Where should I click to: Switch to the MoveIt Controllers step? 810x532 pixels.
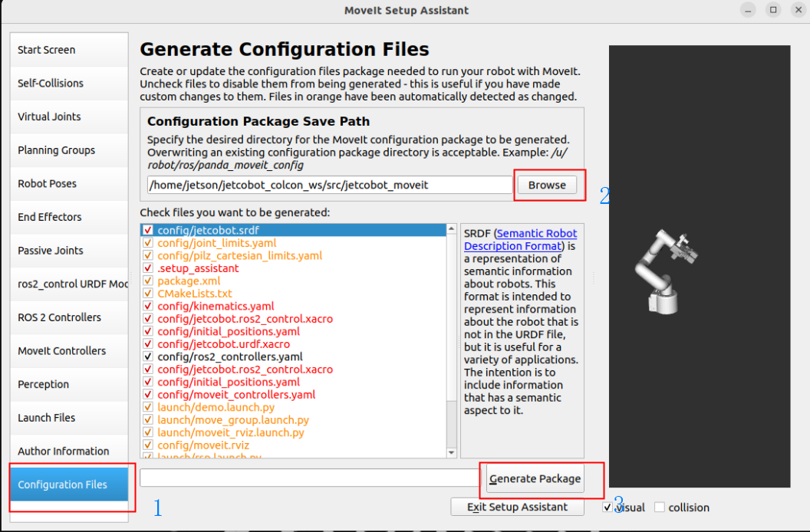[x=69, y=351]
